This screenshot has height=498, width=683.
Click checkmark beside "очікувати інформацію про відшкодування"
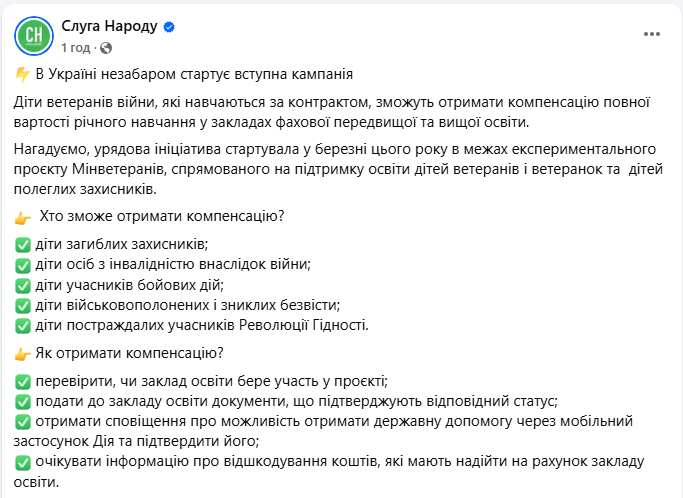pos(23,462)
